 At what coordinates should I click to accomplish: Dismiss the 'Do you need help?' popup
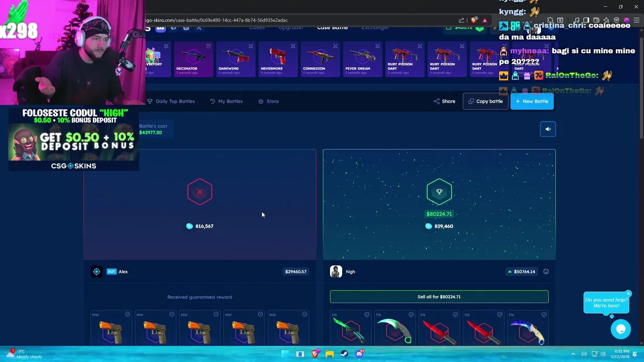(628, 294)
